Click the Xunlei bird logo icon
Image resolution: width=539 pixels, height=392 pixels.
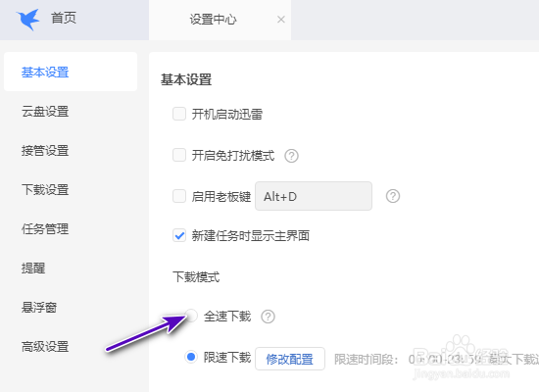[x=27, y=20]
